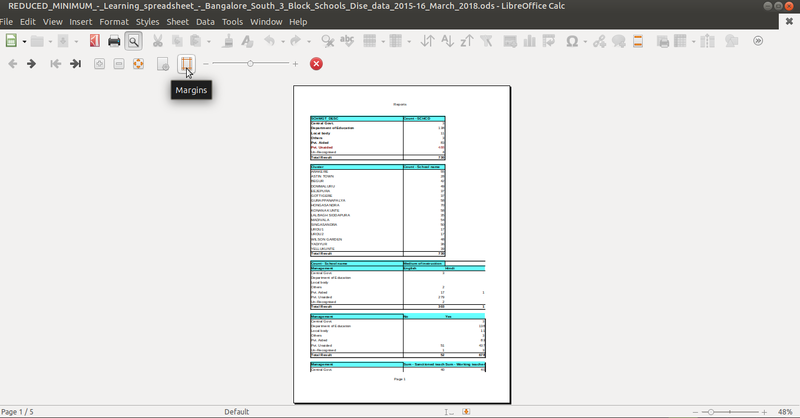The width and height of the screenshot is (800, 418).
Task: Click the previewed page thumbnail
Action: pyautogui.click(x=402, y=244)
